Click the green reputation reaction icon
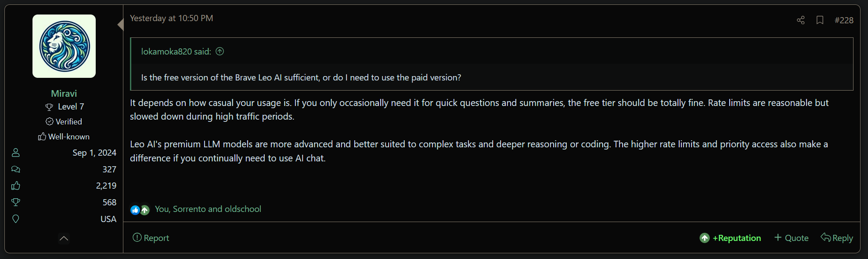 [x=145, y=210]
